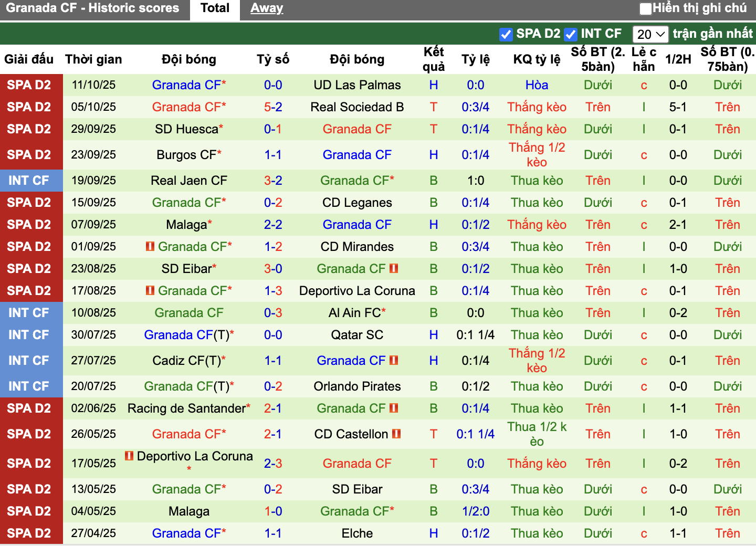This screenshot has width=756, height=546.
Task: Open the Away tab
Action: point(267,8)
